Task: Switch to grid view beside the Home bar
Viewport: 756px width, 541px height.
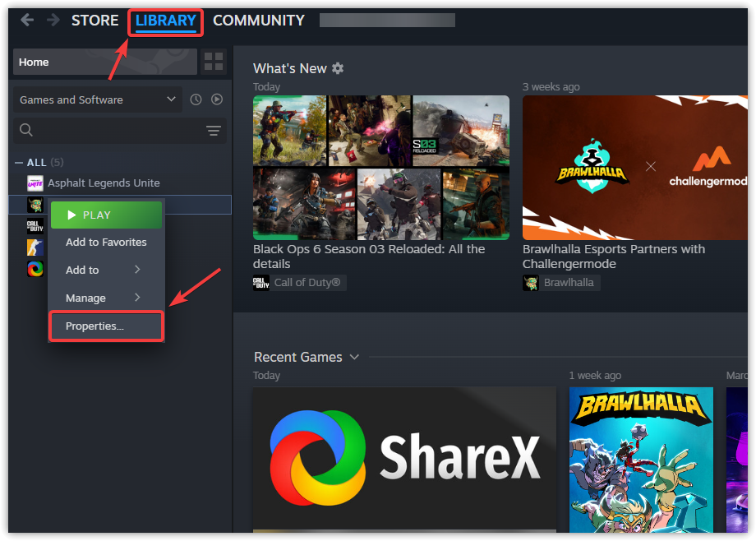Action: [x=212, y=62]
